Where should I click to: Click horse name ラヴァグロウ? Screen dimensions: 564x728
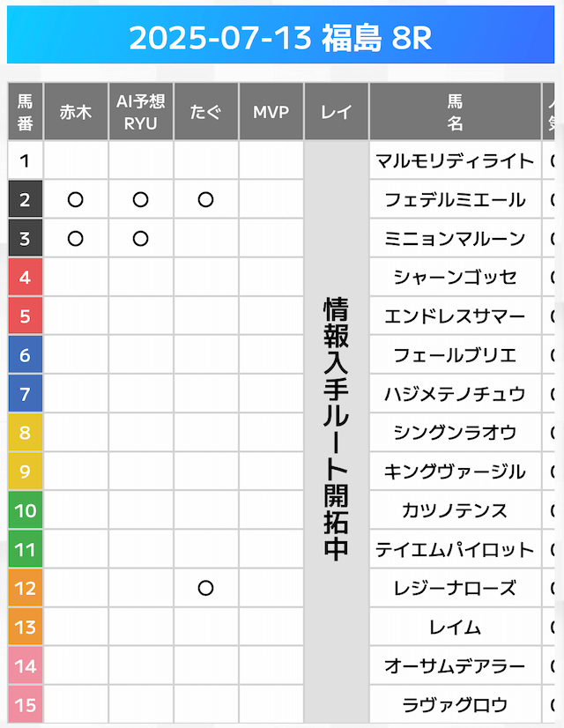(455, 705)
